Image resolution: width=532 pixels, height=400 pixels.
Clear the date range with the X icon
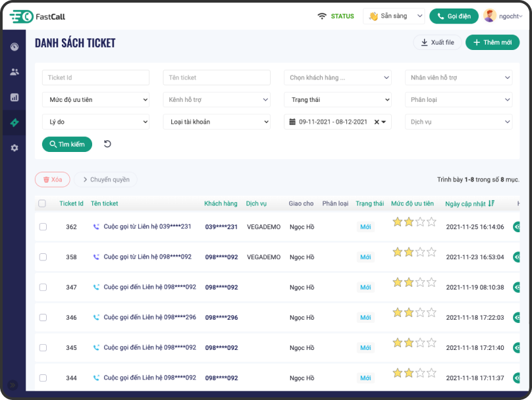tap(377, 122)
